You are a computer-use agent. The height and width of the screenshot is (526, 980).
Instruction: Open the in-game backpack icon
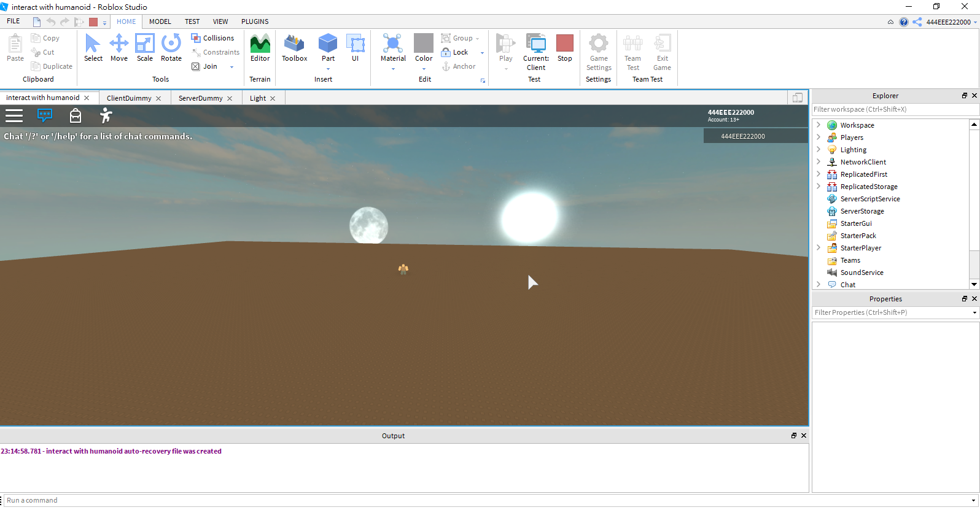(x=76, y=115)
